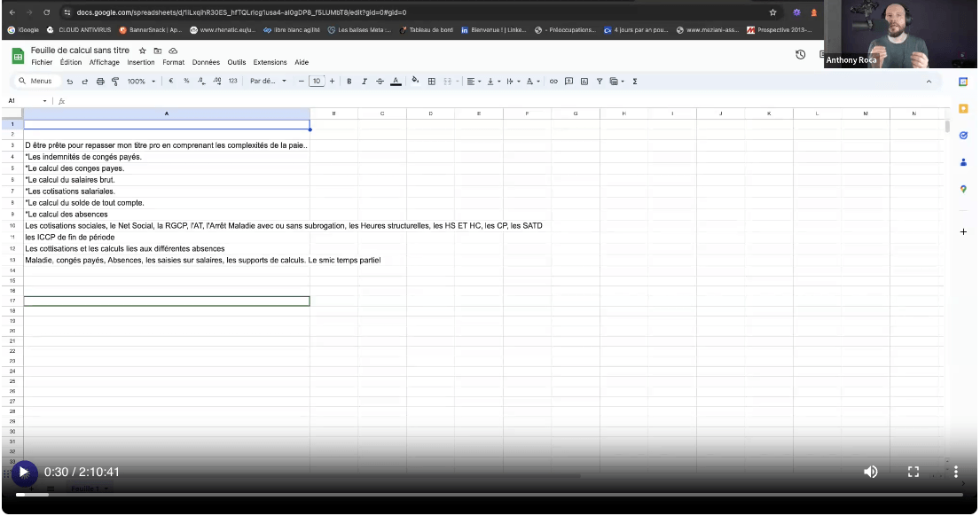Open the Données menu
980x516 pixels.
tap(206, 63)
